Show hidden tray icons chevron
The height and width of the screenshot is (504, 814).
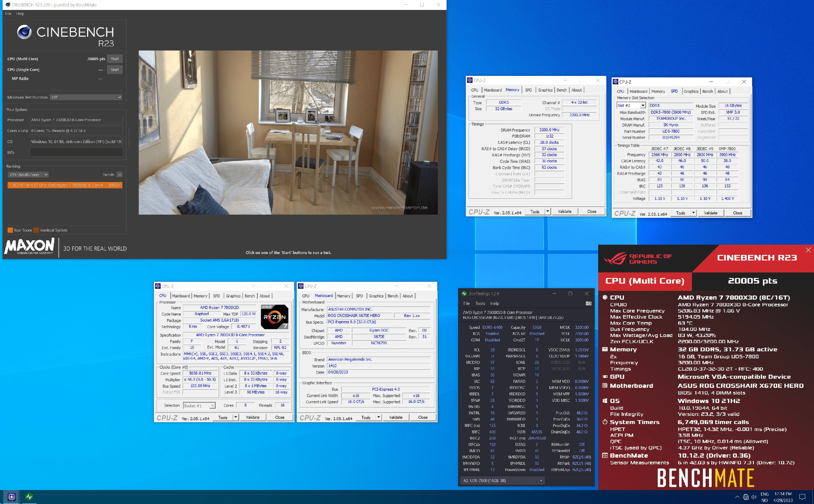[x=737, y=497]
